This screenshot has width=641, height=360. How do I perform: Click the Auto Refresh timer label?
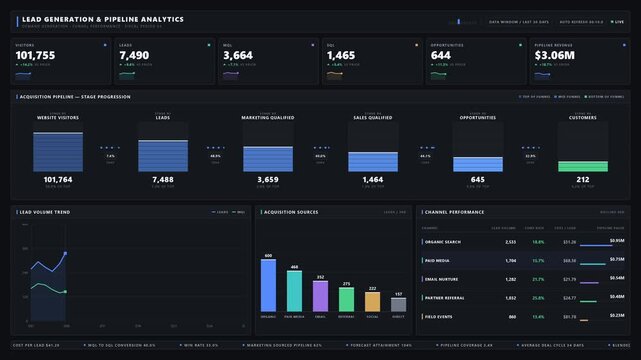581,22
